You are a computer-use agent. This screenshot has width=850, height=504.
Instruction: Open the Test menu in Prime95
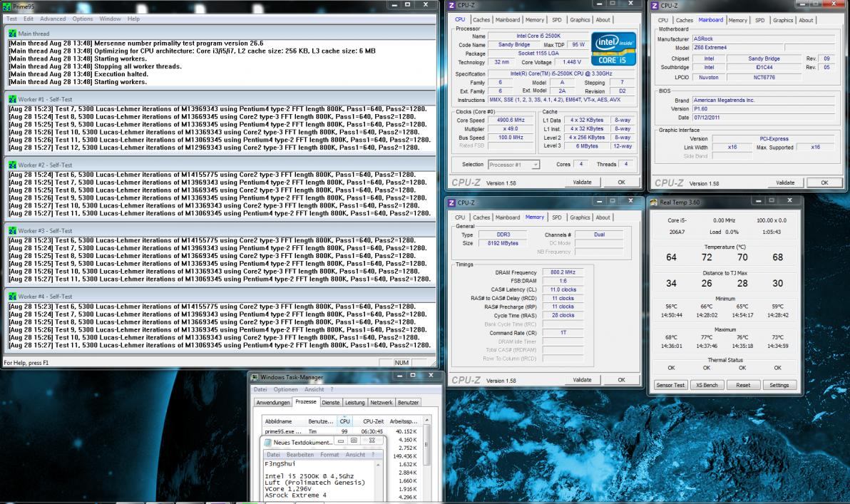tap(11, 19)
